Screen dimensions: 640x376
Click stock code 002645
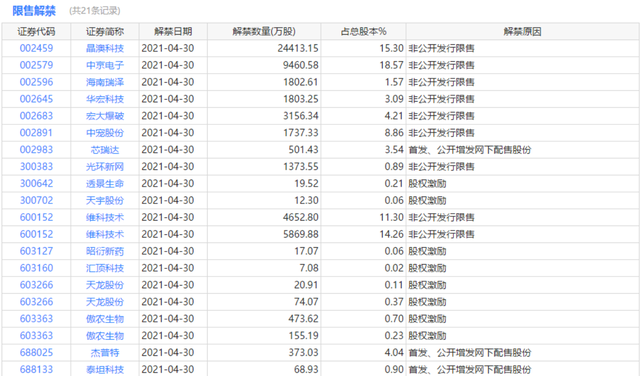(36, 99)
